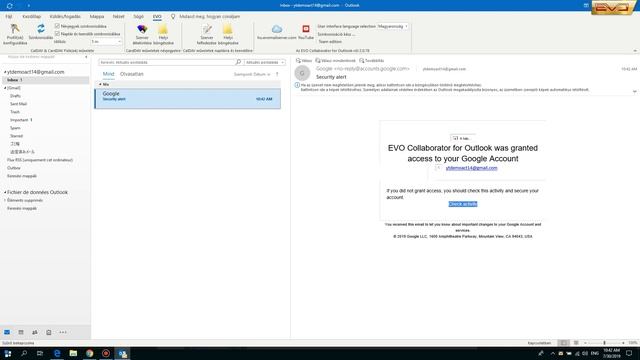Click the search magnifier in mail list
The height and width of the screenshot is (360, 640).
click(238, 62)
